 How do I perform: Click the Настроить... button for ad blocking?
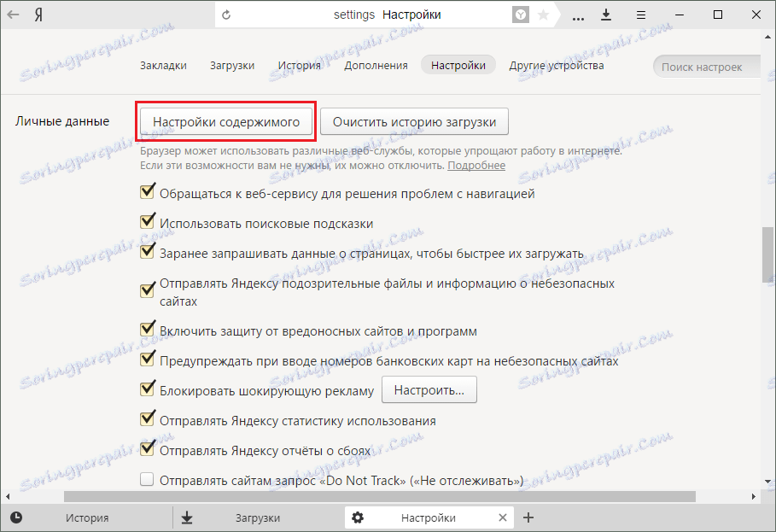[429, 390]
